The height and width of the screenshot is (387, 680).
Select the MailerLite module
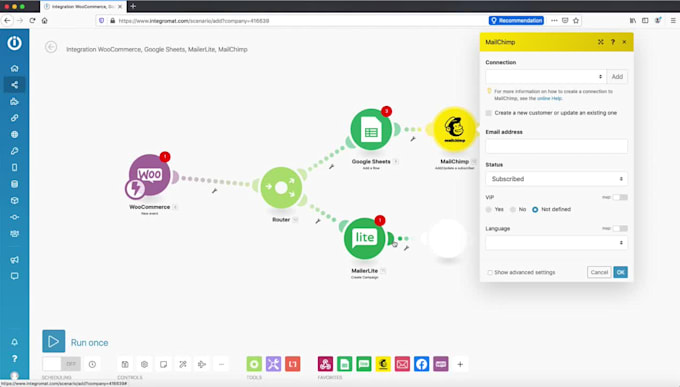(364, 238)
